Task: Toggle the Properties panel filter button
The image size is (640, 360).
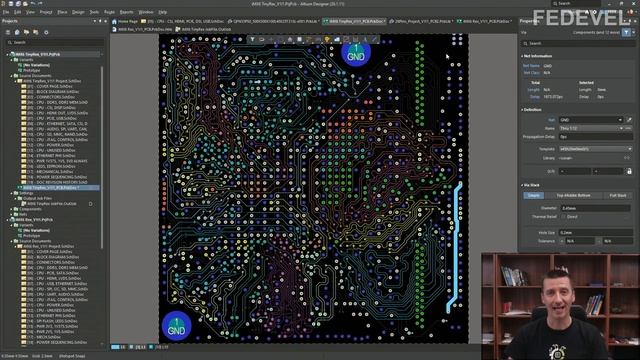Action: coord(626,32)
